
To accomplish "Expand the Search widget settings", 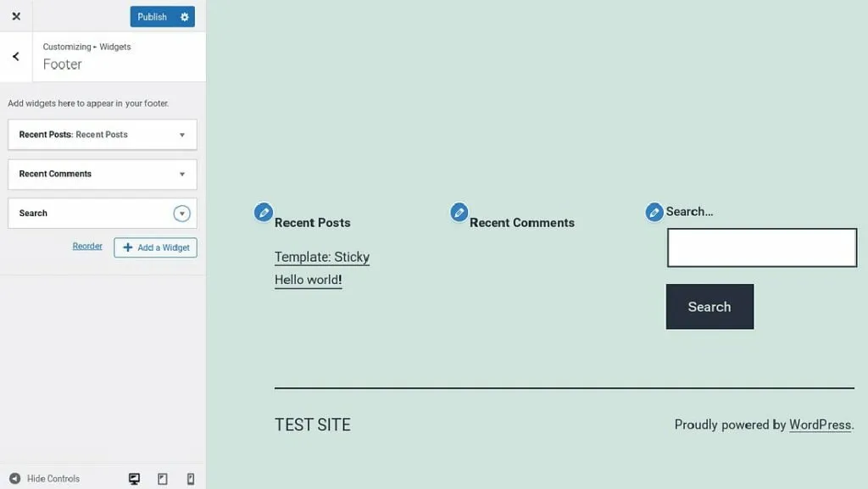I will [181, 213].
